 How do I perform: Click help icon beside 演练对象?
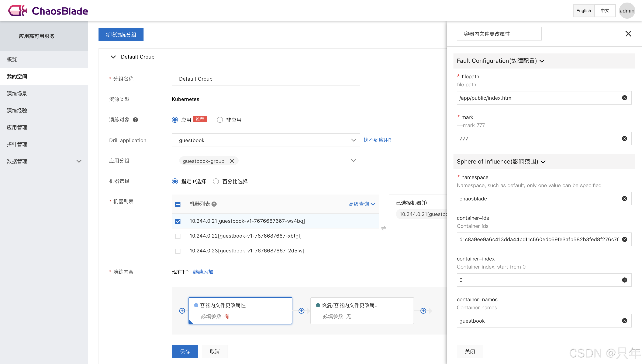click(135, 120)
